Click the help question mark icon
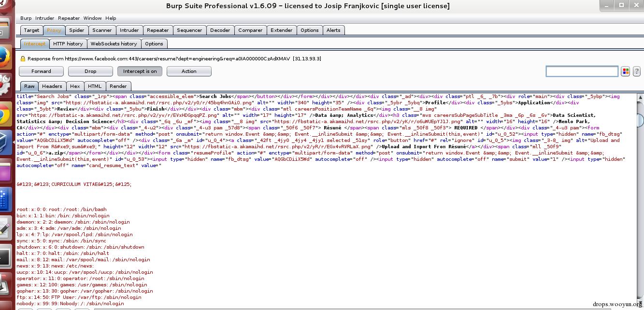The height and width of the screenshot is (310, 644). [637, 71]
